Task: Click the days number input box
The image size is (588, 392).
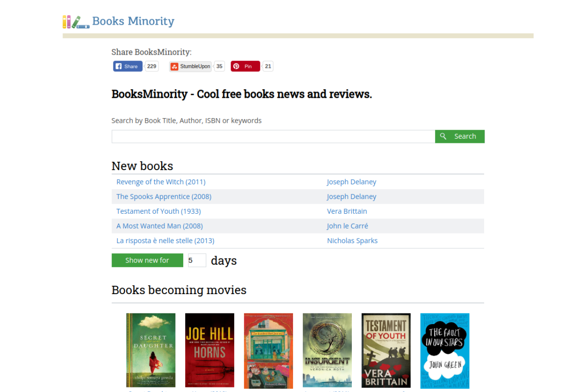Action: tap(197, 260)
